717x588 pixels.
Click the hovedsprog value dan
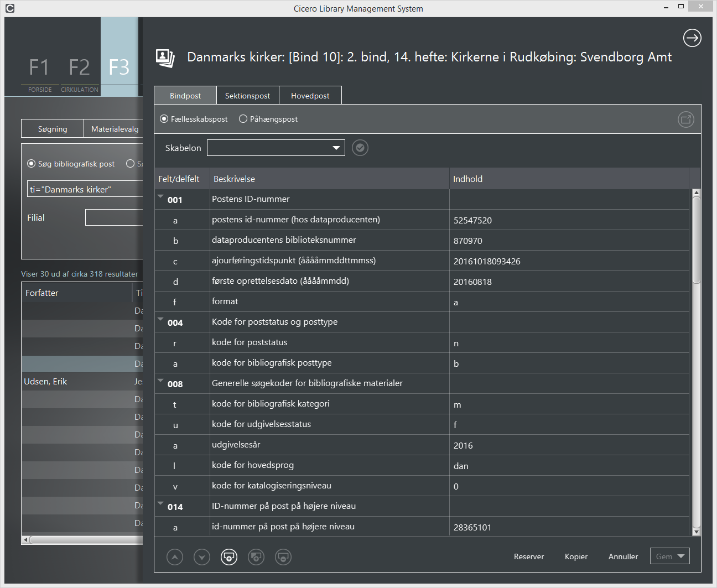(461, 466)
